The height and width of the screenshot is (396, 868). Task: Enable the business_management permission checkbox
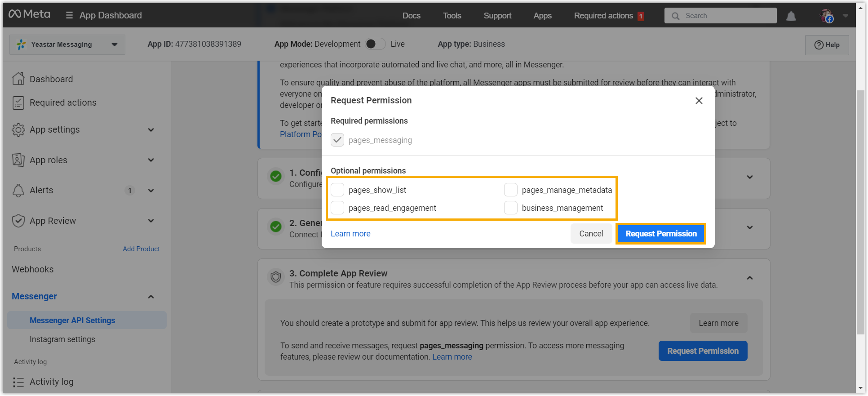510,208
